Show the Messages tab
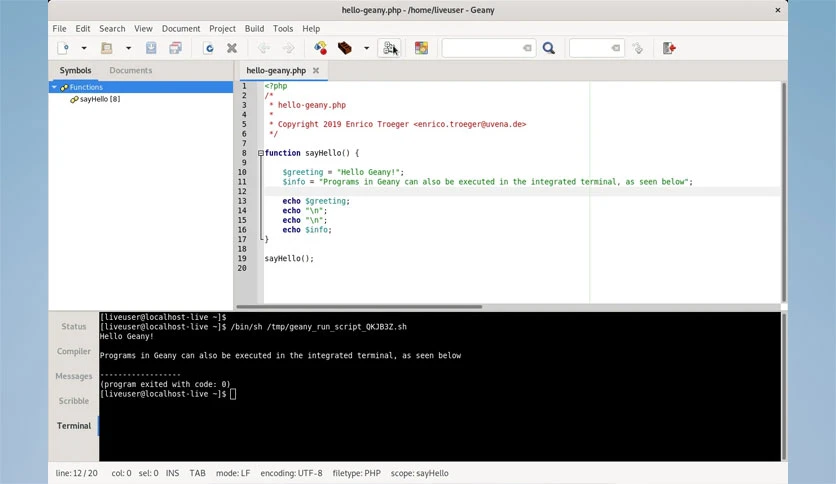This screenshot has height=484, width=836. (x=74, y=376)
